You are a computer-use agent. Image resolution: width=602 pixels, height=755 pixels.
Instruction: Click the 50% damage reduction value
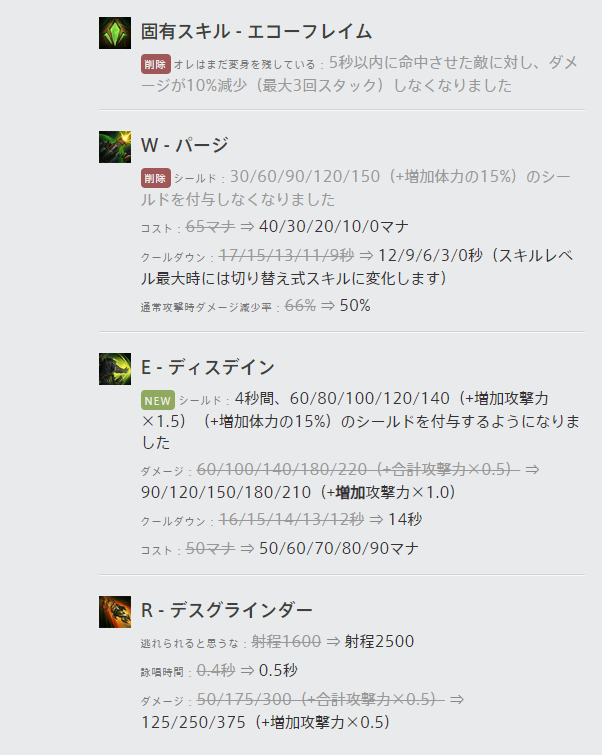[355, 305]
